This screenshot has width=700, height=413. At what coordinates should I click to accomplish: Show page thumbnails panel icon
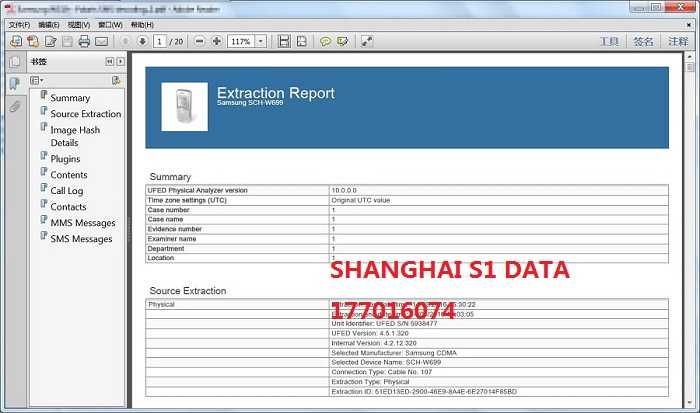tap(14, 62)
